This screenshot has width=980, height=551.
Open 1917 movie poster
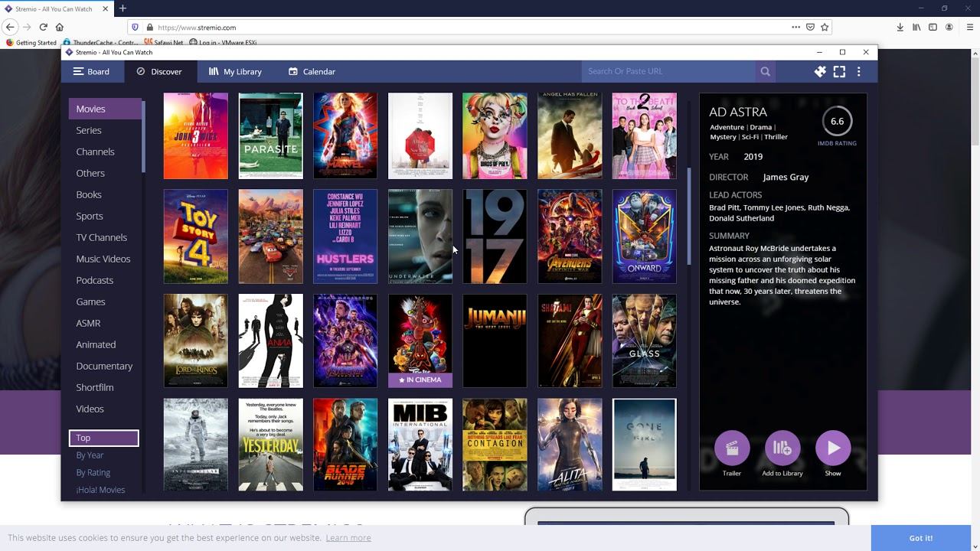[495, 236]
